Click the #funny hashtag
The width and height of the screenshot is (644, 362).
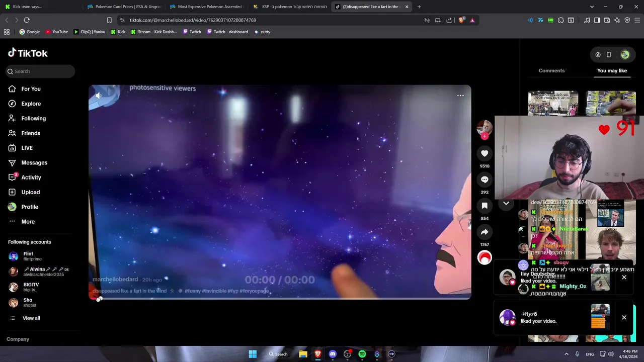[193, 291]
